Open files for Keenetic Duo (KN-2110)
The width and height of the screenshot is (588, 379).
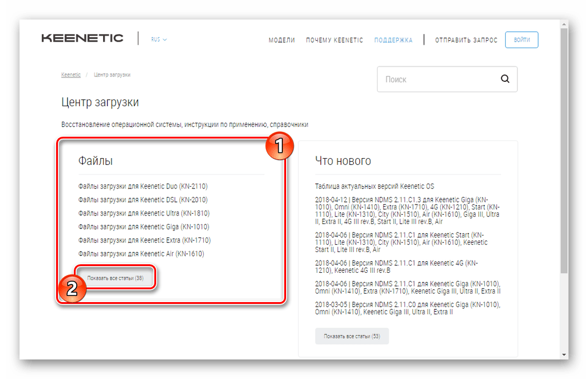143,186
